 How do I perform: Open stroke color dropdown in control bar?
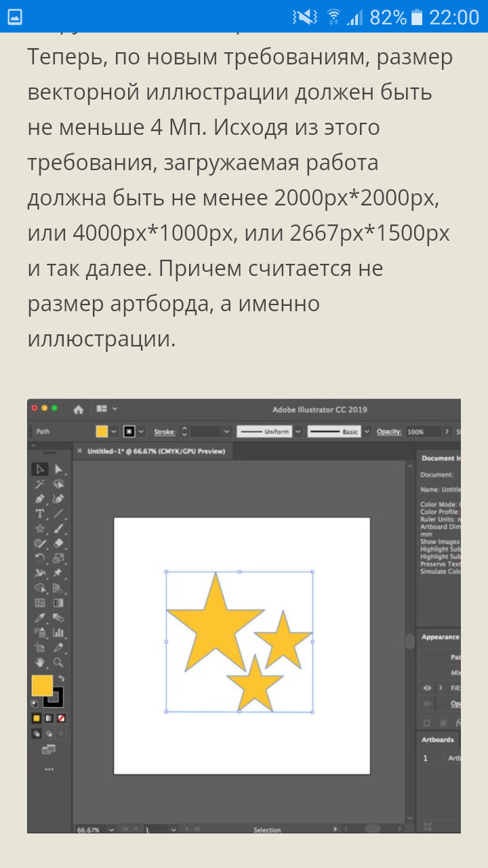(141, 431)
